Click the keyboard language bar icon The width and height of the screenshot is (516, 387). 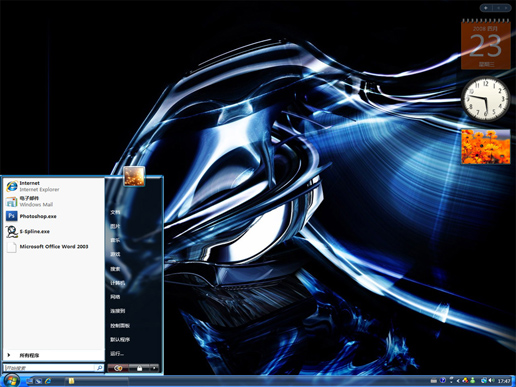click(433, 380)
